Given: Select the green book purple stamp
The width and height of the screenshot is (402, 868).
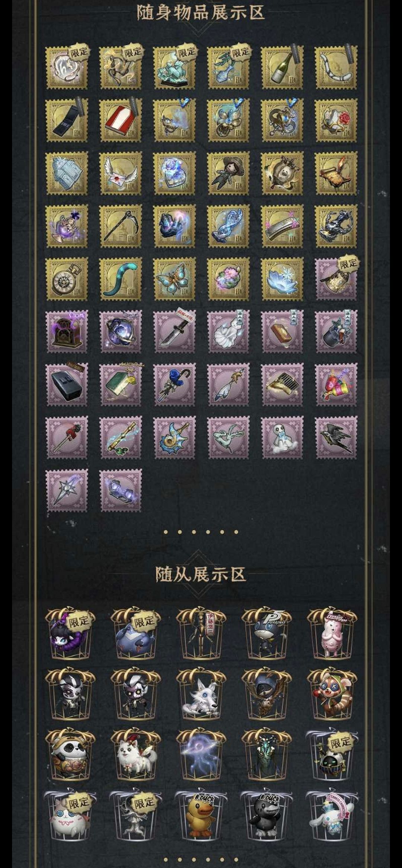Looking at the screenshot, I should 121,385.
